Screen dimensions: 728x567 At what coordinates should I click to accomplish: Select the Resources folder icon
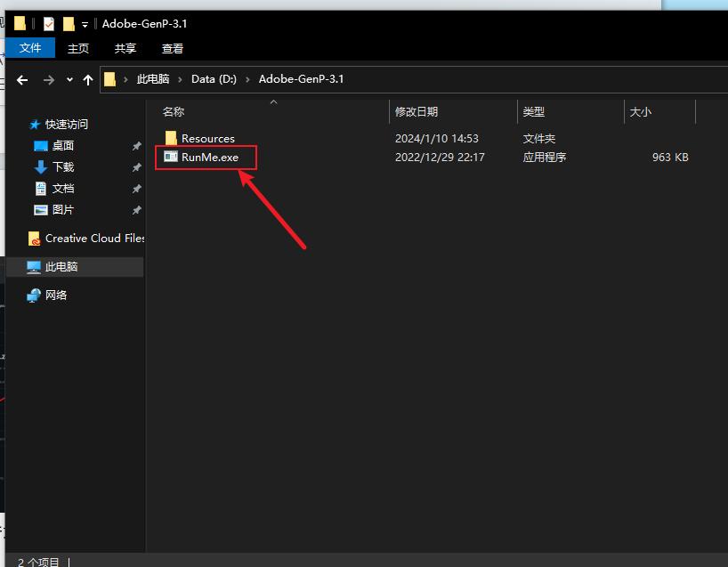(171, 138)
